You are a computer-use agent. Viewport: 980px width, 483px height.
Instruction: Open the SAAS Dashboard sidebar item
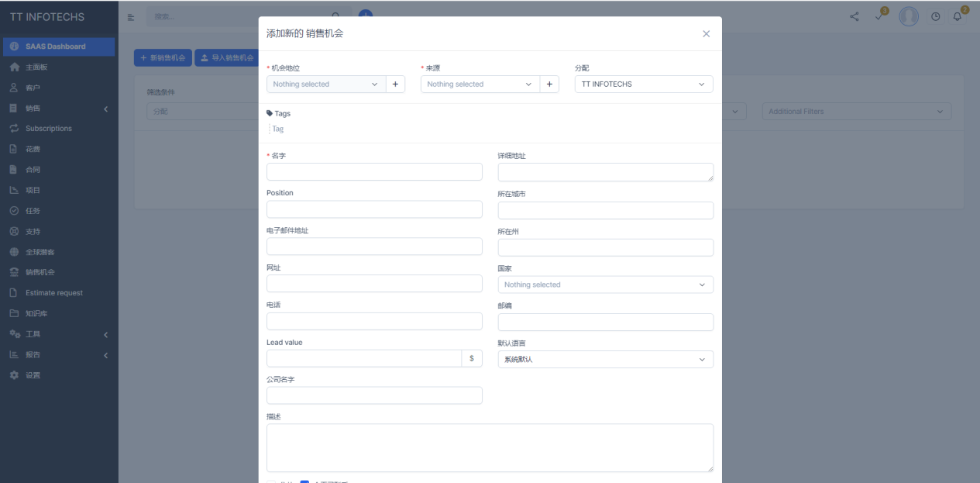click(x=59, y=47)
